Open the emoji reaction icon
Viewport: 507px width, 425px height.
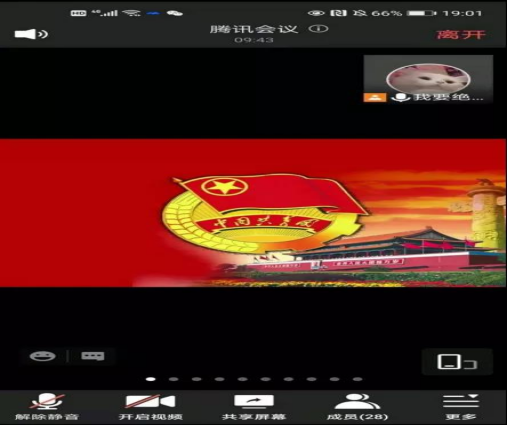click(42, 356)
